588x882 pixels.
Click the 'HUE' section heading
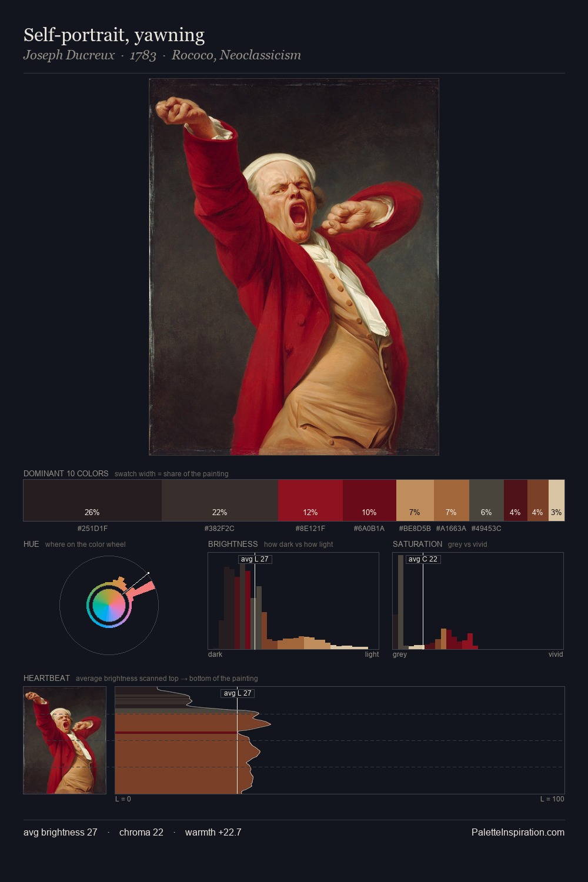pyautogui.click(x=31, y=544)
